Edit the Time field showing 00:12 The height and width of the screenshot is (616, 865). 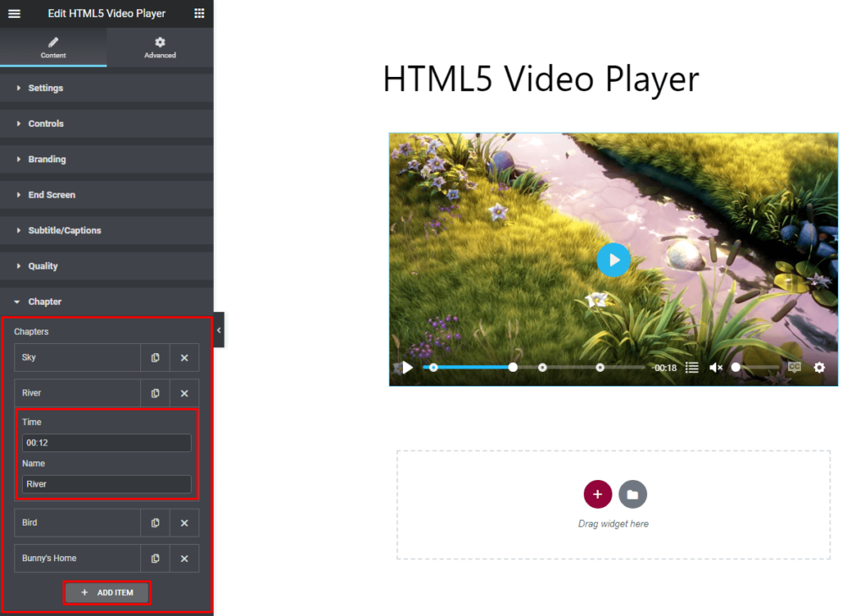tap(106, 443)
